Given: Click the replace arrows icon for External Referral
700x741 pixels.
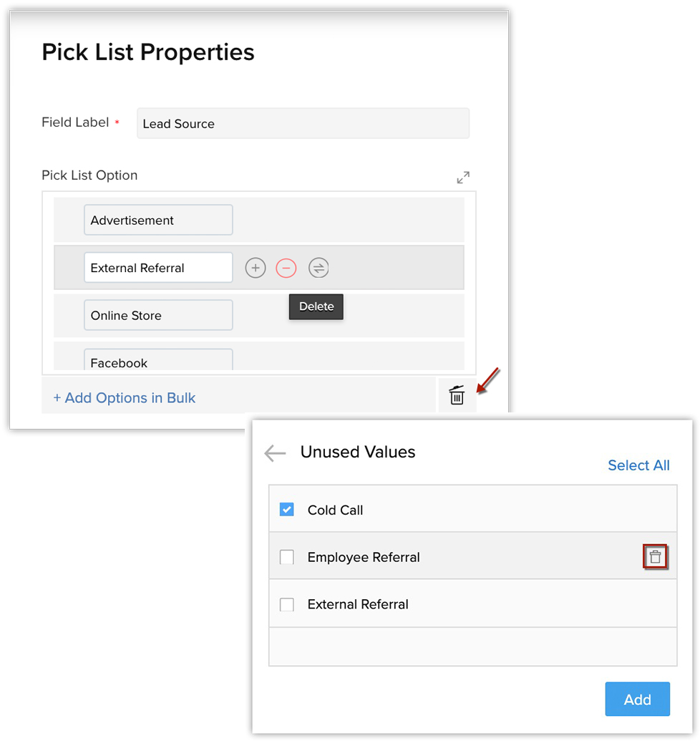Looking at the screenshot, I should tap(319, 268).
